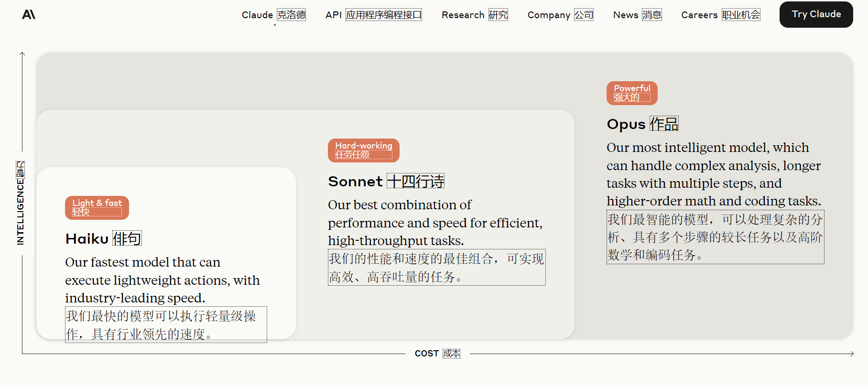Go to the Research navigation link
Image resolution: width=868 pixels, height=387 pixels.
[475, 15]
